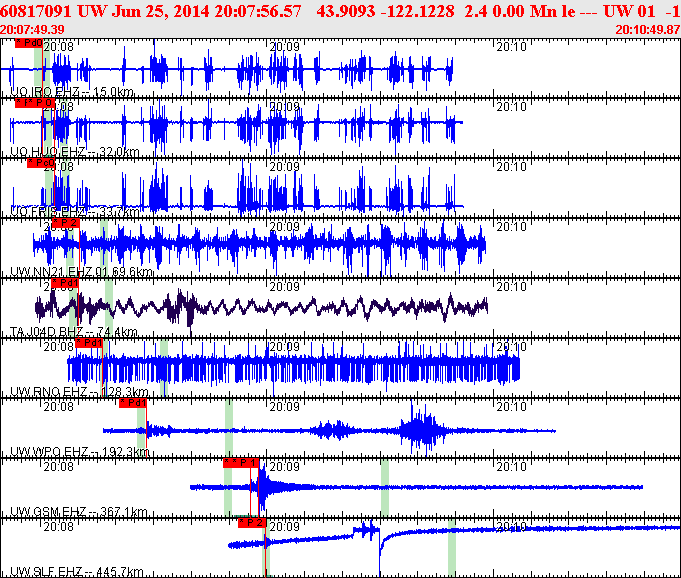Select the TA.J04D.BHZ 74.4km station label
Image resolution: width=681 pixels, height=578 pixels.
click(73, 332)
